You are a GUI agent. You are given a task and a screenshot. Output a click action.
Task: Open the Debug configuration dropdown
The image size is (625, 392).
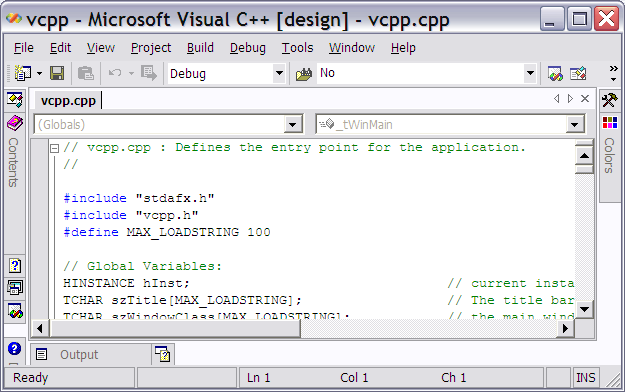(x=279, y=73)
